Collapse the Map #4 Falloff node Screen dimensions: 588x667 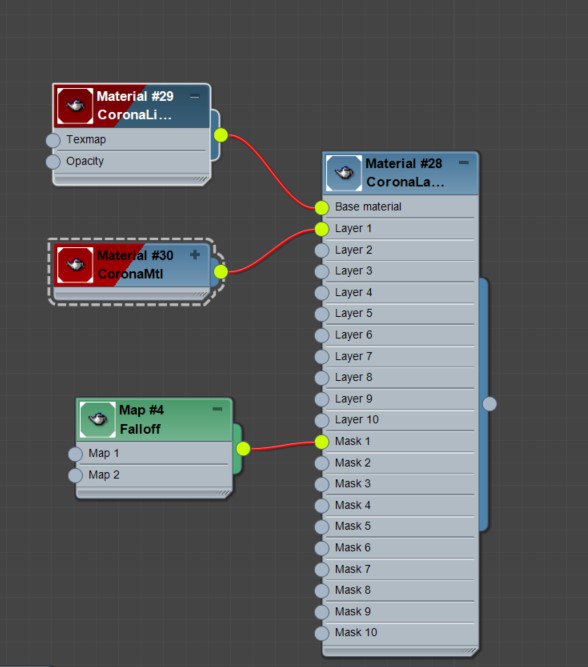[217, 409]
